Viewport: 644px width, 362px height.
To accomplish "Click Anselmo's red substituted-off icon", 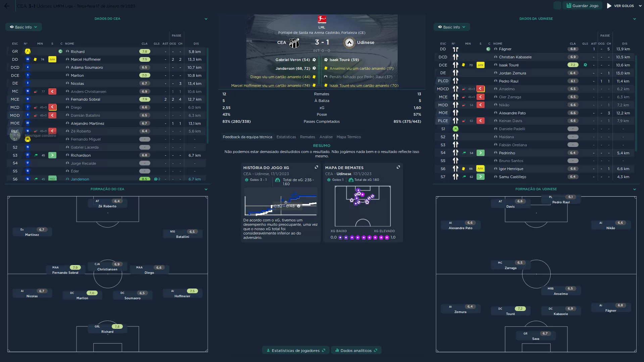I will (481, 89).
